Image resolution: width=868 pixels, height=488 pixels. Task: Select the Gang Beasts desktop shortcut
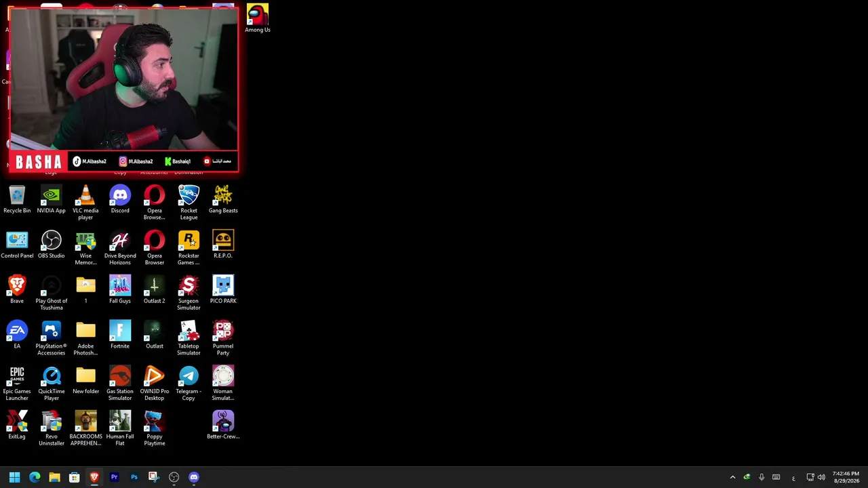(x=223, y=199)
